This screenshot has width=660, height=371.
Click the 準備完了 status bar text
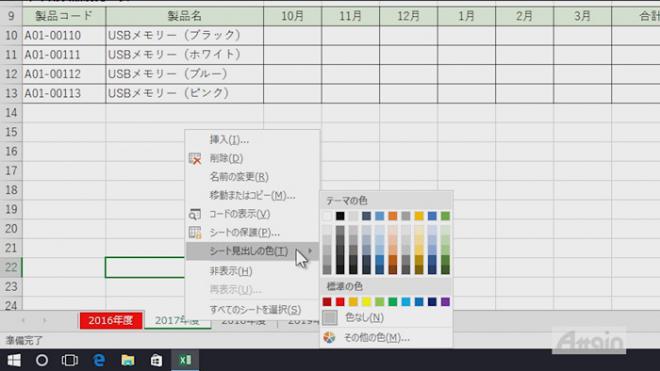(24, 340)
